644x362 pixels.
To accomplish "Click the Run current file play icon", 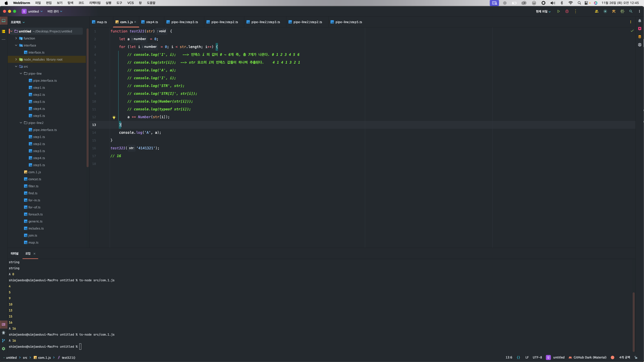I will tap(558, 11).
